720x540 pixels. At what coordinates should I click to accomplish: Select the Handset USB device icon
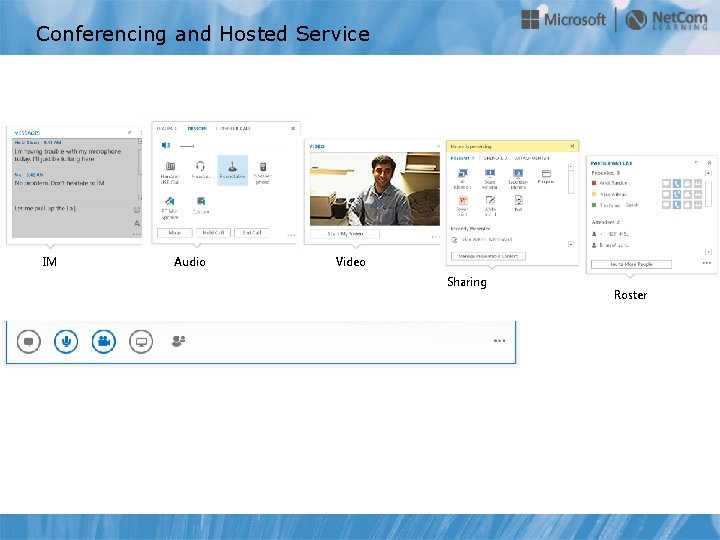tap(170, 172)
